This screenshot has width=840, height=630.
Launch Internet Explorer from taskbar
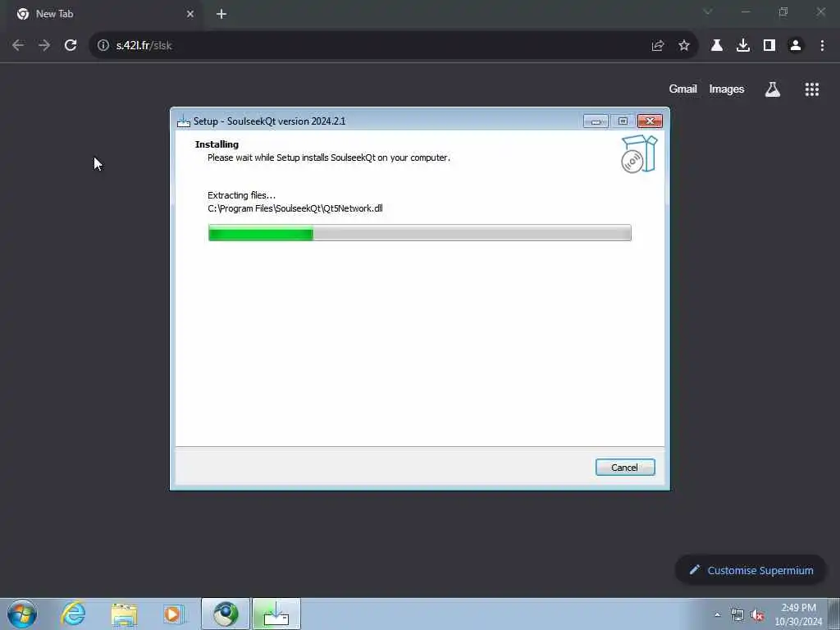coord(73,614)
